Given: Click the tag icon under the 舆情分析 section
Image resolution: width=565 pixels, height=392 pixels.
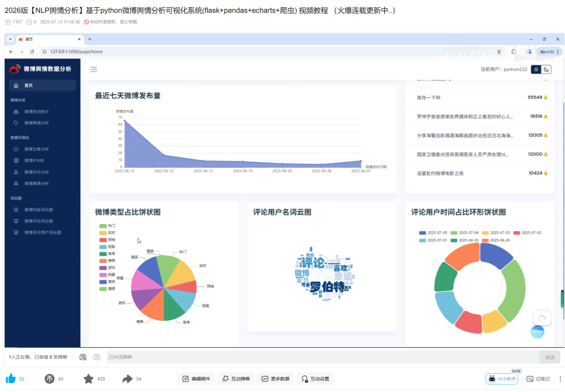Looking at the screenshot, I should [x=16, y=123].
